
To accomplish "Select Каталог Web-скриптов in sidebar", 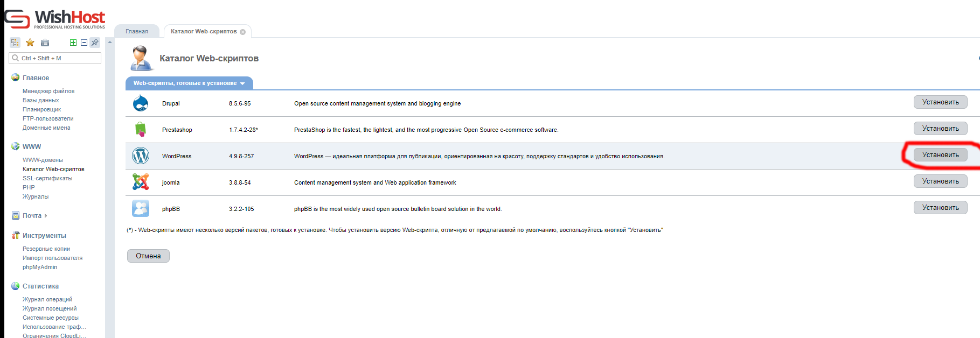I will (x=53, y=169).
